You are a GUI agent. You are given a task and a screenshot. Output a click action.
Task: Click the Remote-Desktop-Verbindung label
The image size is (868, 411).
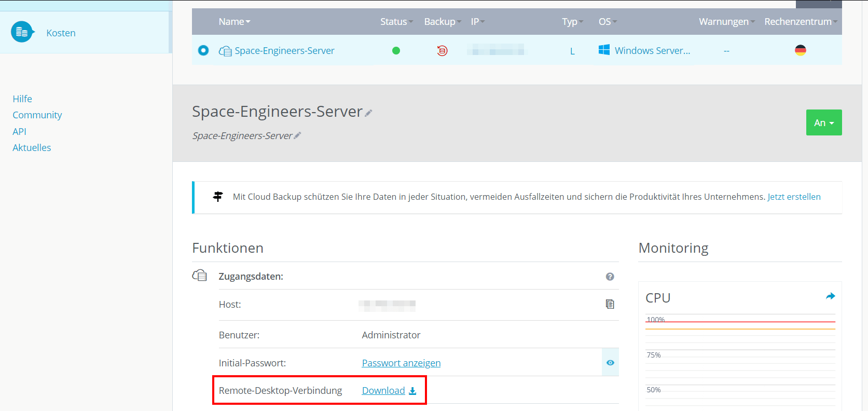[280, 391]
